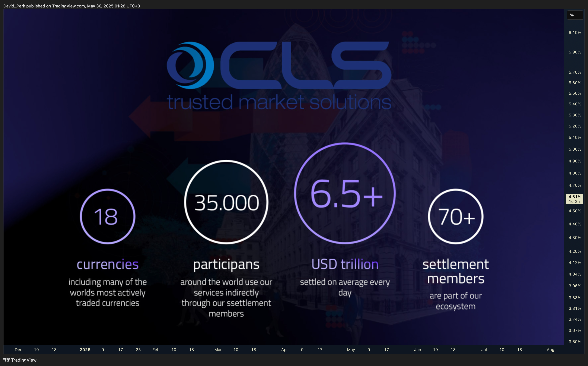Click the currencies heading
Image resolution: width=588 pixels, height=366 pixels.
pyautogui.click(x=108, y=264)
